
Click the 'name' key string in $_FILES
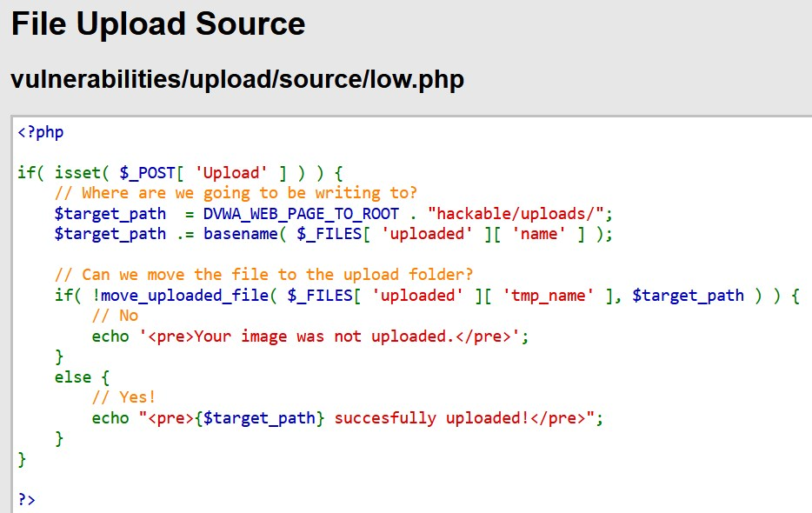(x=538, y=234)
